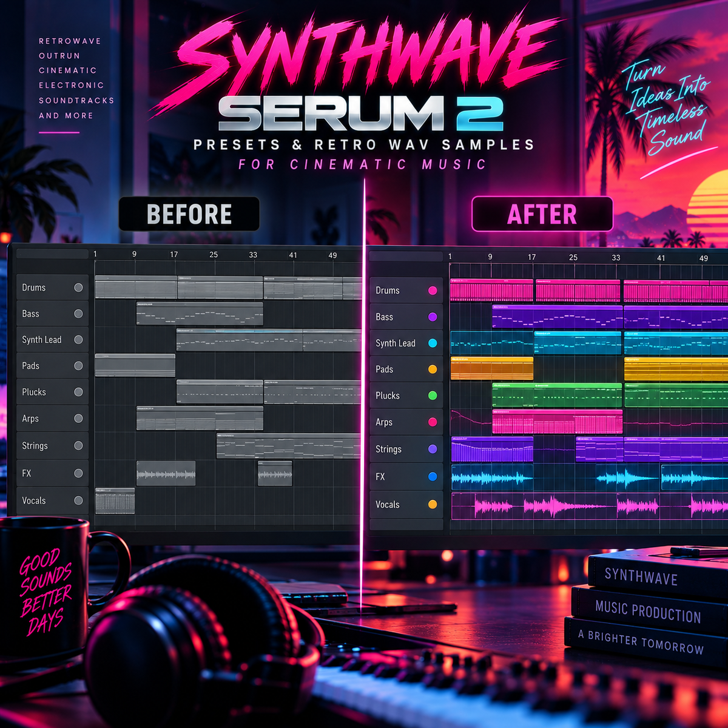Select the Synth Lead track in Before panel

[x=52, y=340]
